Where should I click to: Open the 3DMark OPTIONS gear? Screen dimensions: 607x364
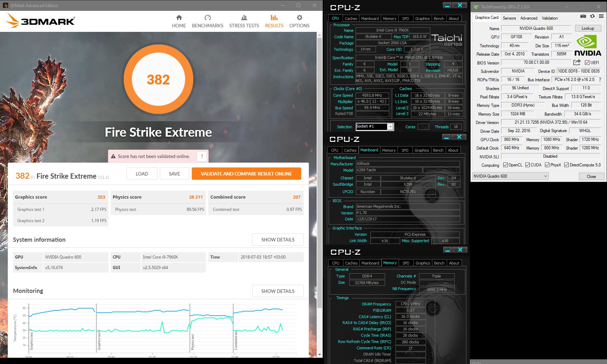[x=299, y=21]
